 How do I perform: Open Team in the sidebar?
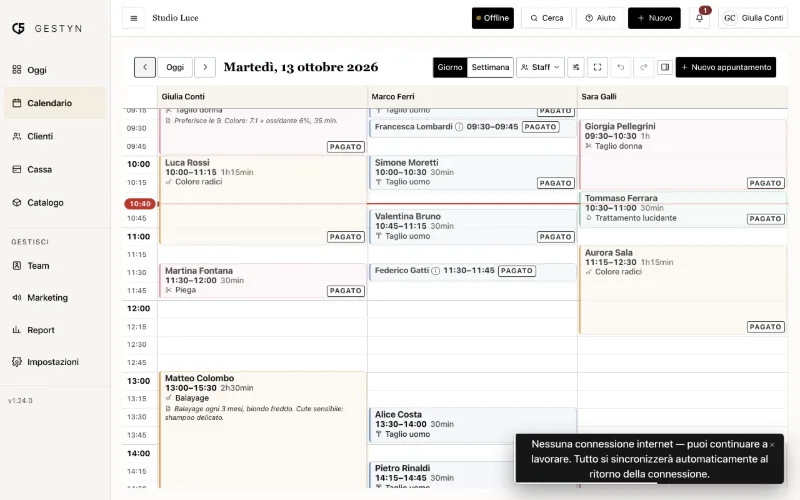tap(55, 266)
